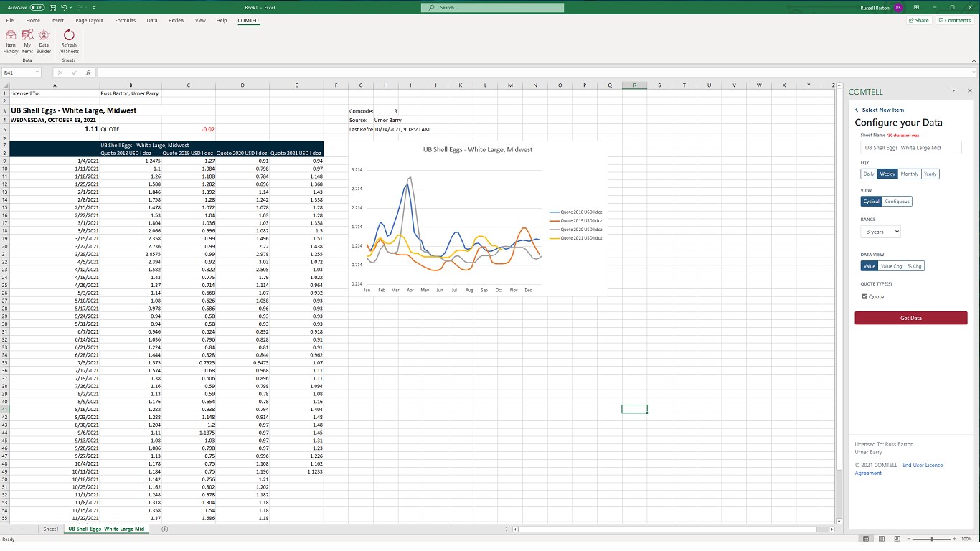Click the 100% zoom level
This screenshot has width=980, height=551.
point(966,539)
